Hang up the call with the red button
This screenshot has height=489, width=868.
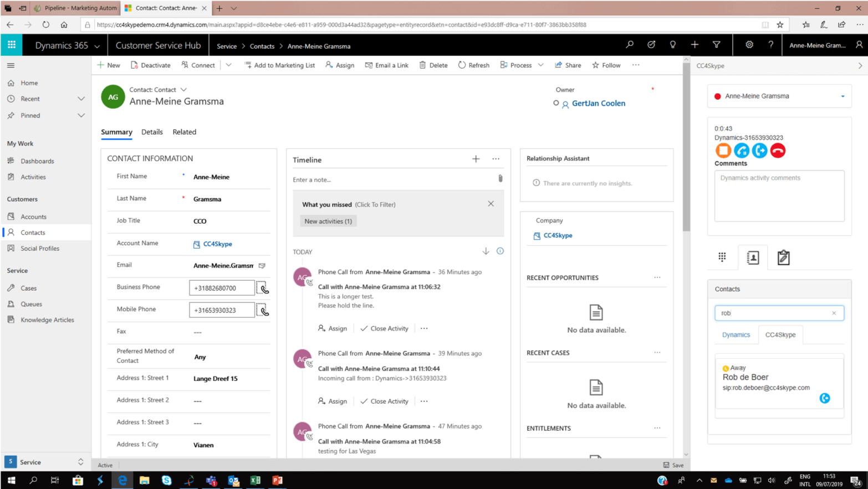[x=778, y=150]
